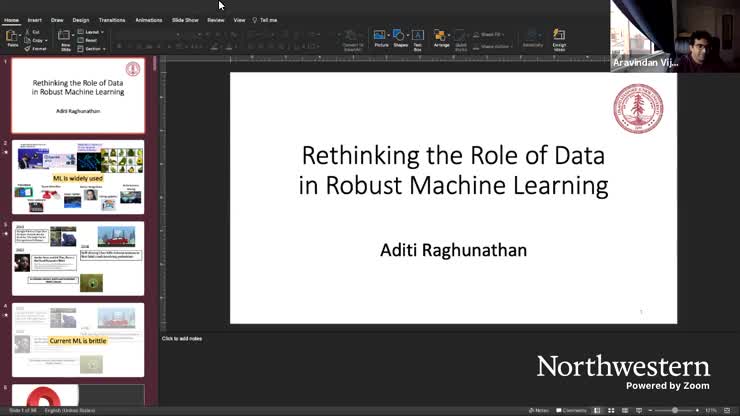Click the slide thumbnail panel scrollbar
740x416 pixels.
click(x=154, y=64)
